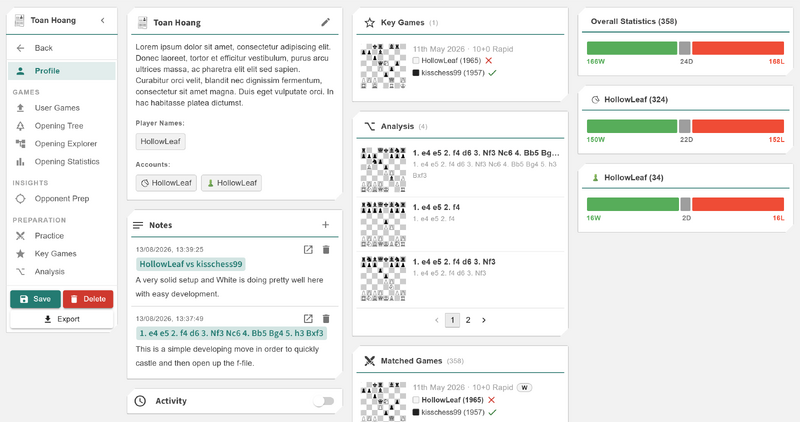
Task: Add a new note with the plus icon
Action: [326, 225]
